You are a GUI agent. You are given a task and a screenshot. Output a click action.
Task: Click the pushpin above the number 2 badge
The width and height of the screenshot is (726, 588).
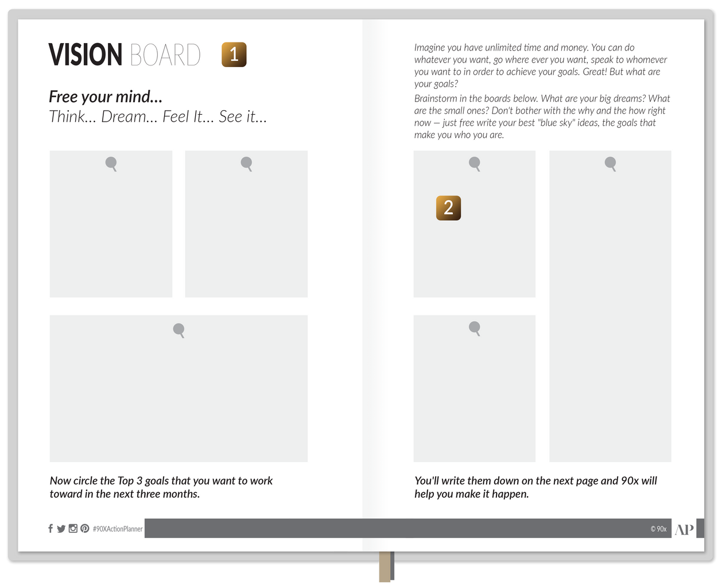pos(475,164)
